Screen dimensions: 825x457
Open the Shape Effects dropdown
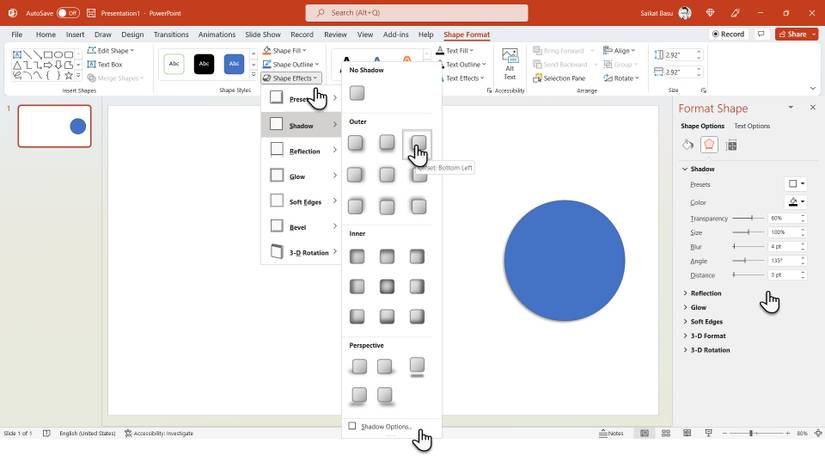(290, 78)
